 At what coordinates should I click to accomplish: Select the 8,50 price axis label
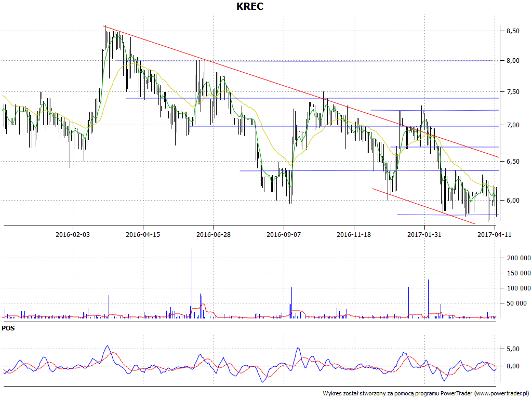coord(512,31)
